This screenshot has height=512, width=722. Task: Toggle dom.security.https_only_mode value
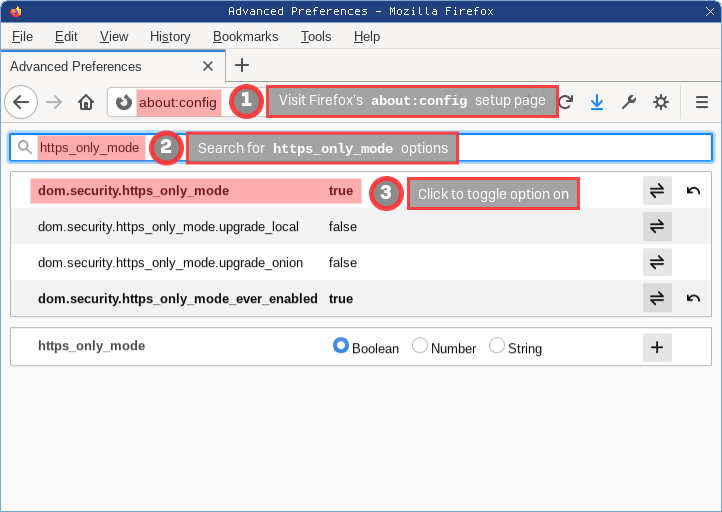pyautogui.click(x=657, y=190)
